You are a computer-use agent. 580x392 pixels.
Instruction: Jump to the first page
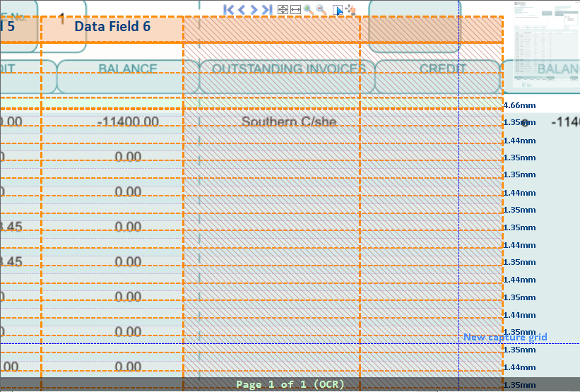pos(228,9)
